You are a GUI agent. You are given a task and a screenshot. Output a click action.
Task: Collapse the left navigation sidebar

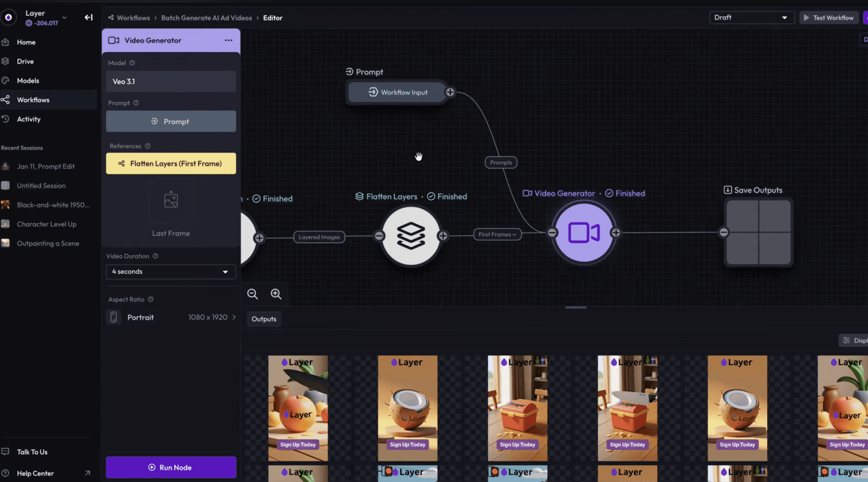coord(89,17)
